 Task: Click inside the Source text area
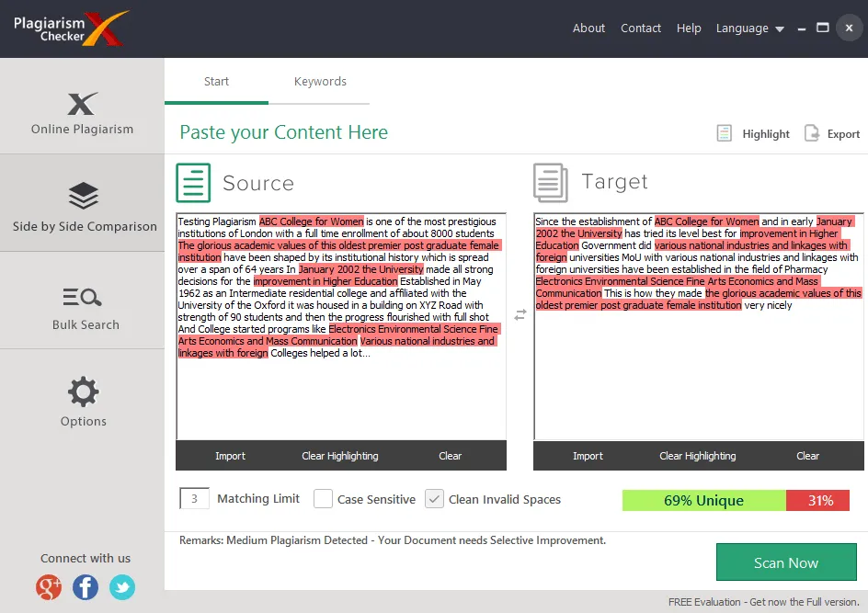(x=341, y=326)
